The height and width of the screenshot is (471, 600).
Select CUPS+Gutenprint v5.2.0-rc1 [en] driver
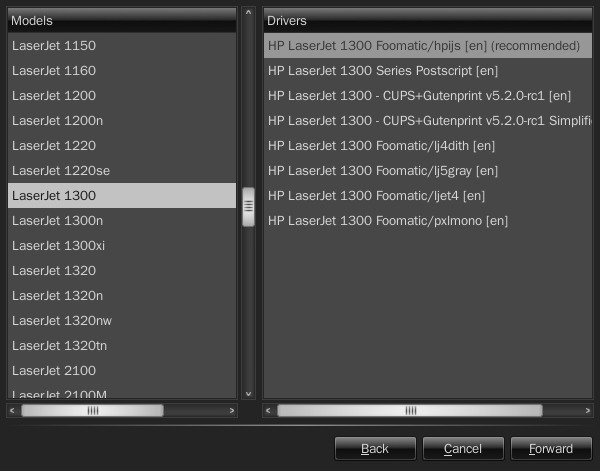point(428,96)
